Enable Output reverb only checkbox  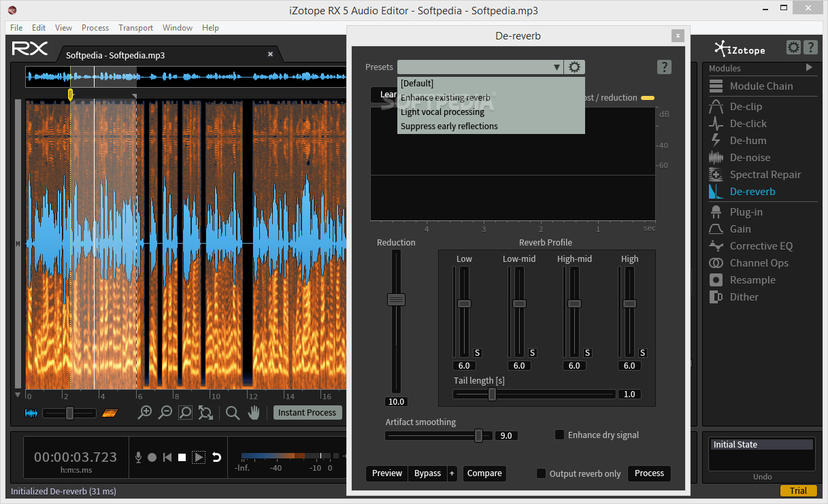pos(542,473)
